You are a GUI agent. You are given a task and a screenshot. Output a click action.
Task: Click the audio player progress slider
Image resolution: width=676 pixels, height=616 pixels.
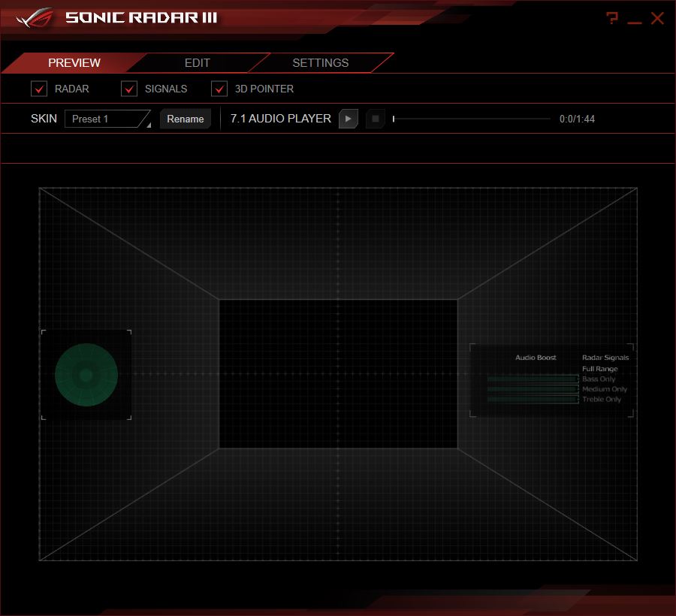click(x=472, y=119)
